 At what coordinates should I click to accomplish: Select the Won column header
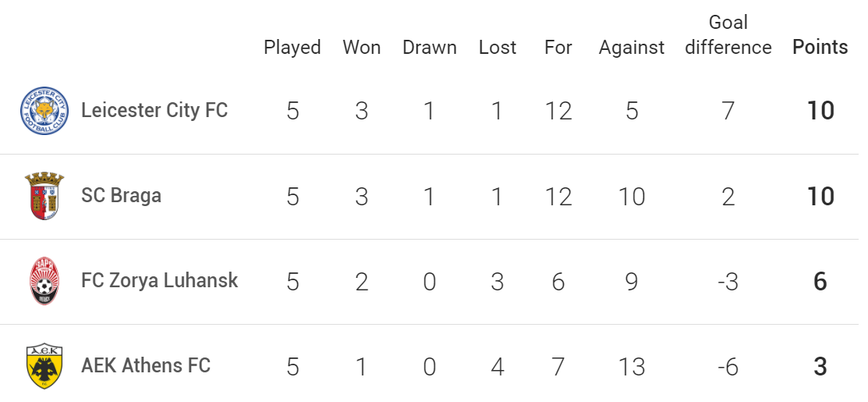pyautogui.click(x=362, y=47)
